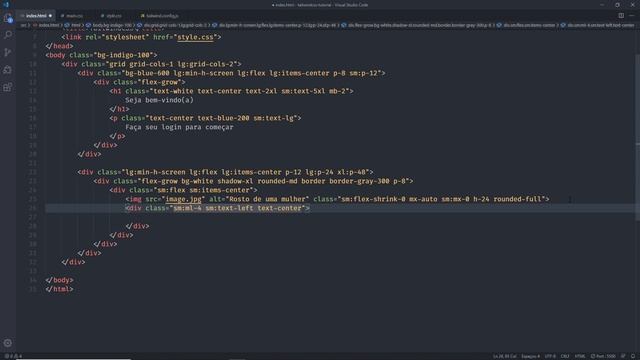Image resolution: width=640 pixels, height=360 pixels.
Task: Click the VS Code logo menu icon
Action: point(6,4)
